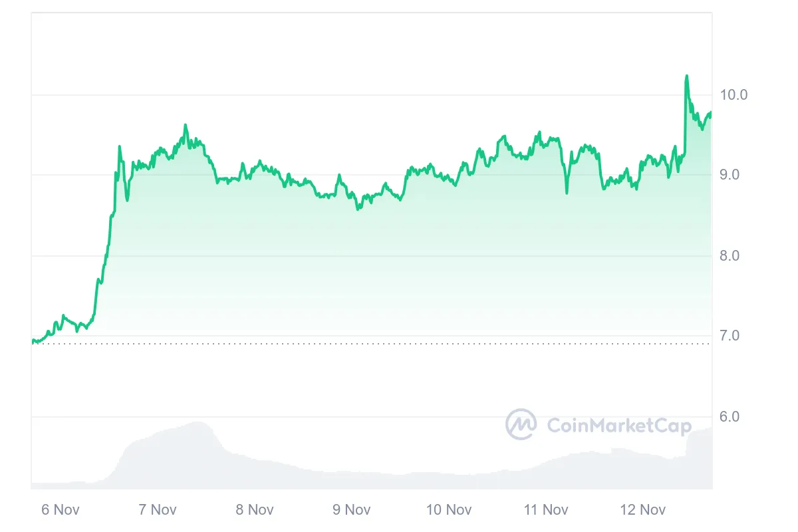
Task: Click the sharp dip on 11 Nov
Action: 567,192
